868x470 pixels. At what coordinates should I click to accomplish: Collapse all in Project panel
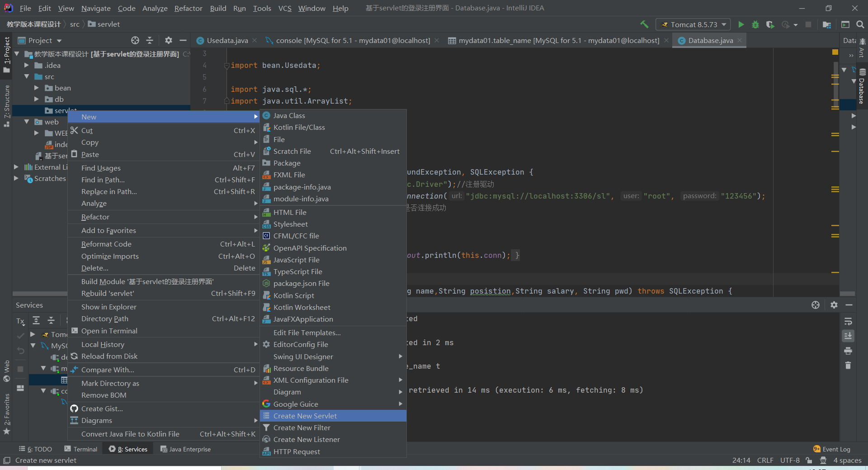[x=150, y=40]
